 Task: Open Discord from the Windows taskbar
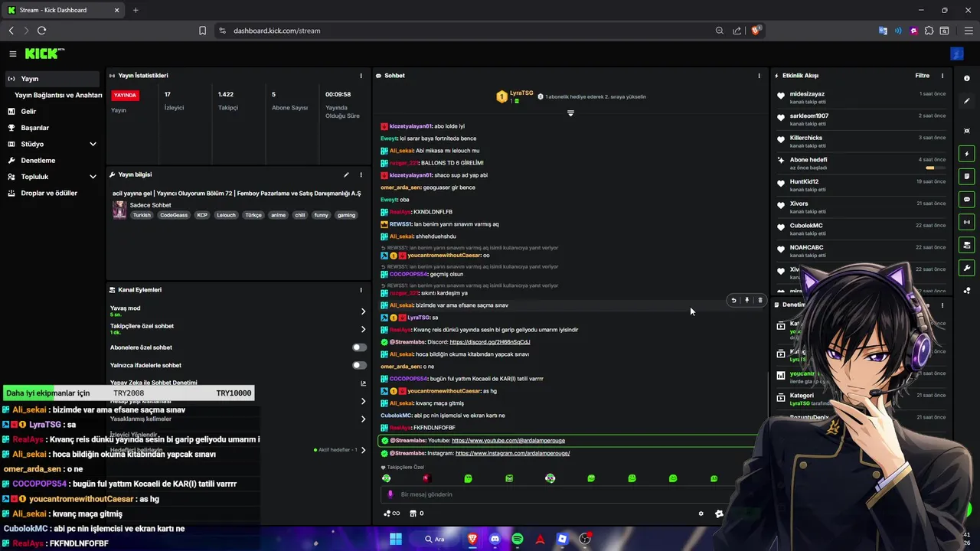(495, 539)
